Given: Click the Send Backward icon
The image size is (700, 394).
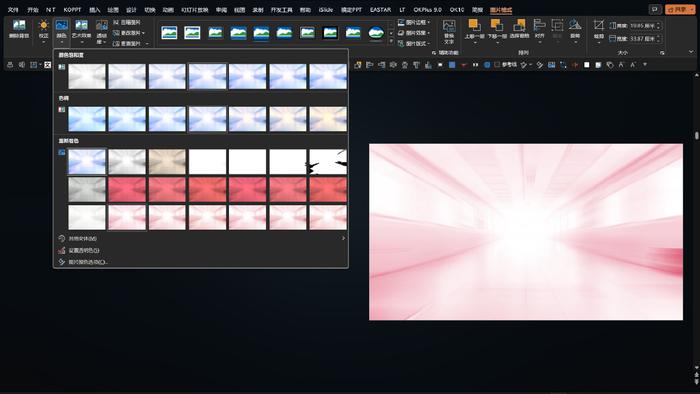Looking at the screenshot, I should click(496, 25).
